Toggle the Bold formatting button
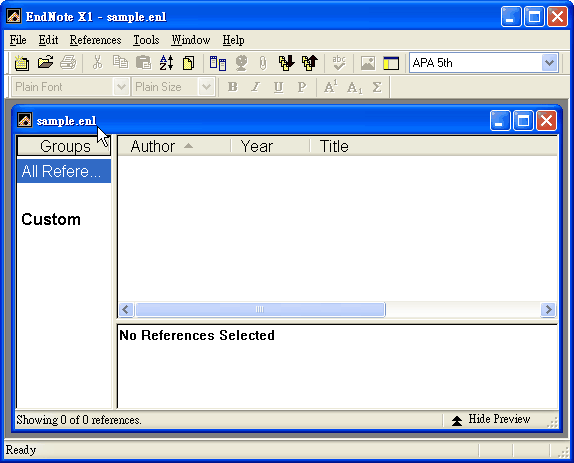 click(233, 87)
